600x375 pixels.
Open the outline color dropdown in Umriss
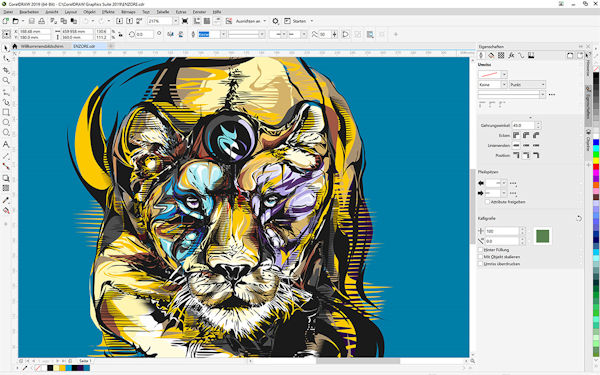504,74
